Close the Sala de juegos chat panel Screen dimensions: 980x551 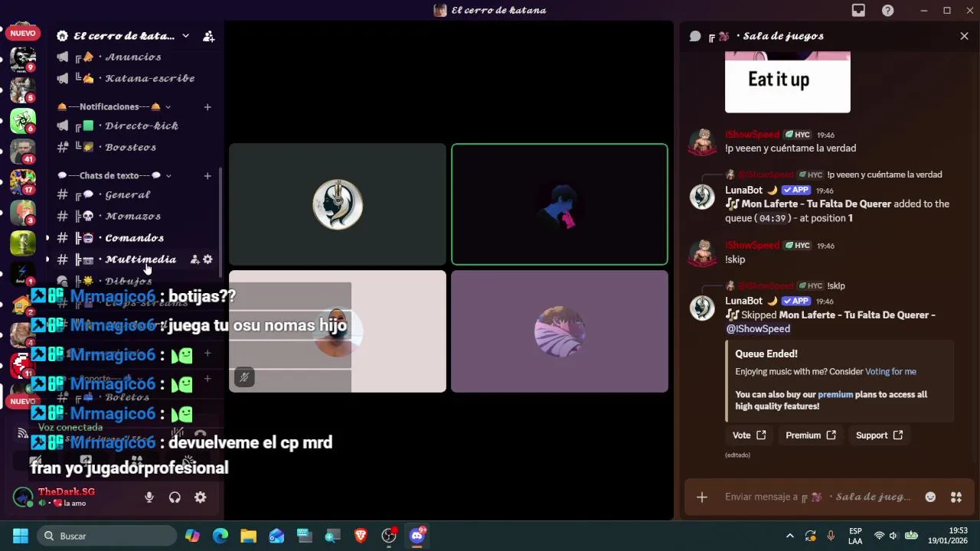tap(964, 36)
